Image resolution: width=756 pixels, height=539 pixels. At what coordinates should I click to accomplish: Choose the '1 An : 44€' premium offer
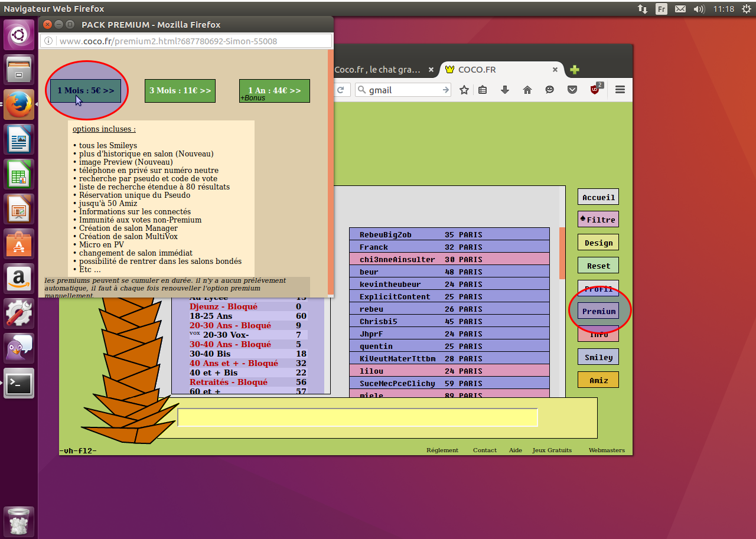(275, 91)
